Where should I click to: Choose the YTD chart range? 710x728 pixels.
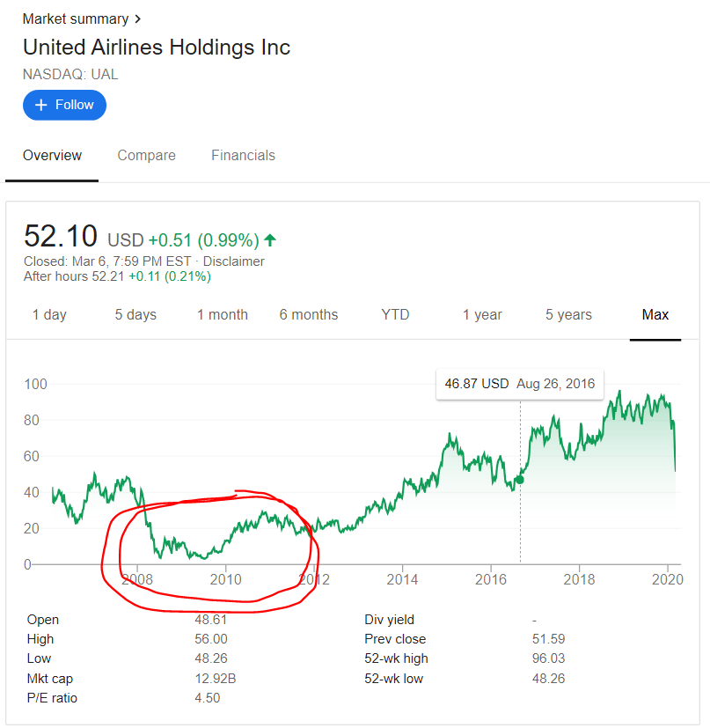coord(395,315)
